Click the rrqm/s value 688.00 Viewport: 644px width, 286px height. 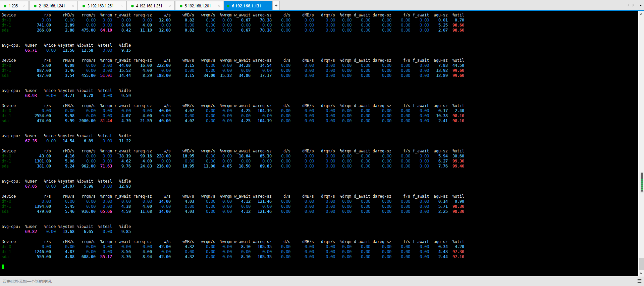point(89,257)
